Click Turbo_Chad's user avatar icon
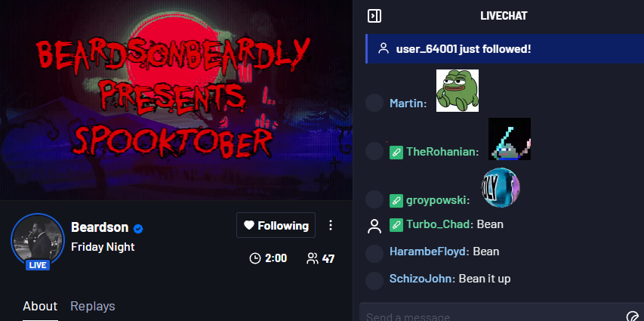Viewport: 644px width, 321px height. (374, 226)
